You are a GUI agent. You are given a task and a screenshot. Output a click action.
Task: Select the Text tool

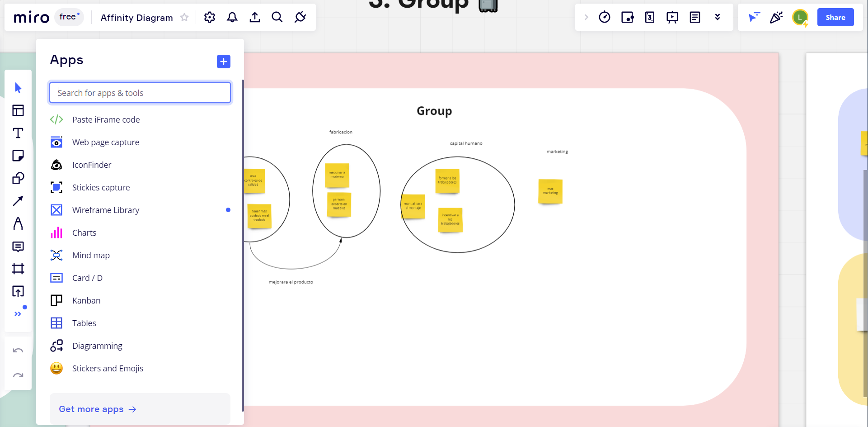click(x=18, y=133)
